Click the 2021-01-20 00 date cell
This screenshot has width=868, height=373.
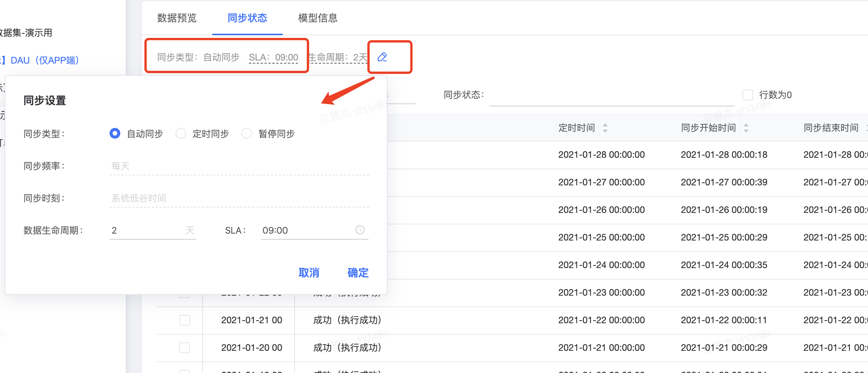pos(252,348)
